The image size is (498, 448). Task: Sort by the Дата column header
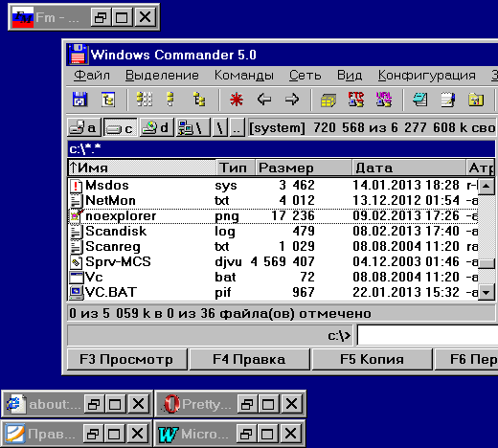click(x=409, y=168)
